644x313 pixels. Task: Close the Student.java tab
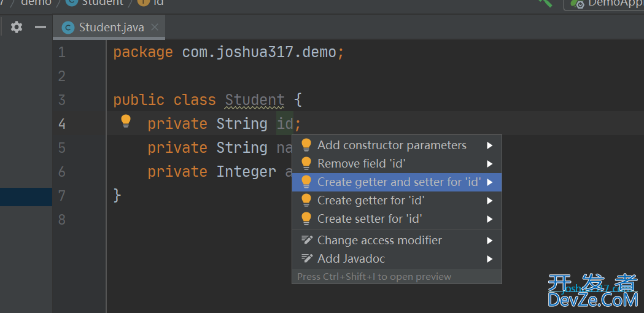(155, 27)
